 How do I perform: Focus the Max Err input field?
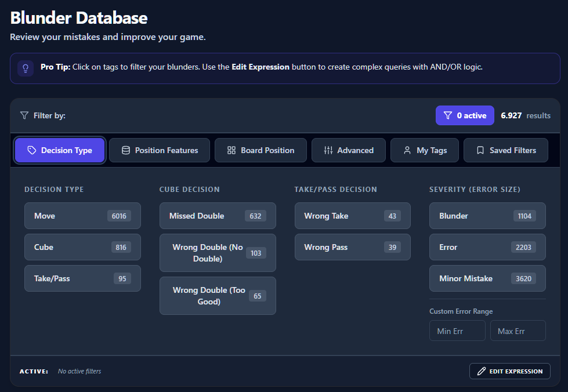(x=518, y=331)
